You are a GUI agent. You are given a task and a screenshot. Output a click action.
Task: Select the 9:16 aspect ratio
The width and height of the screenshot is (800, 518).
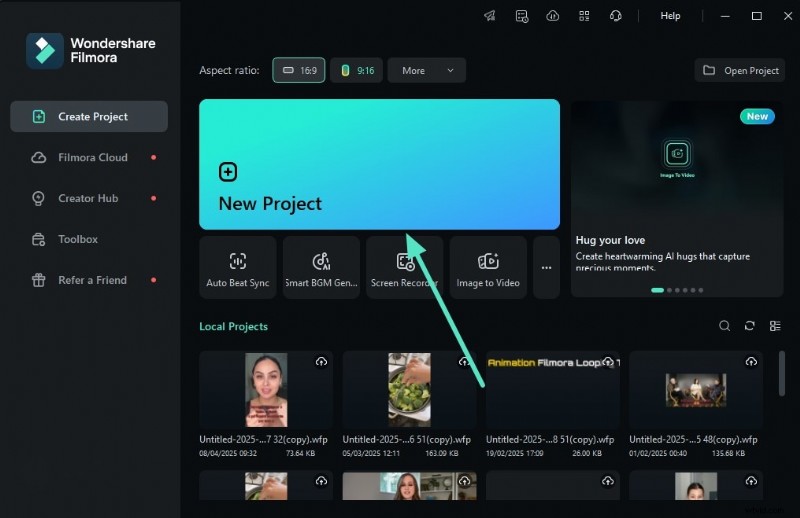click(x=357, y=70)
